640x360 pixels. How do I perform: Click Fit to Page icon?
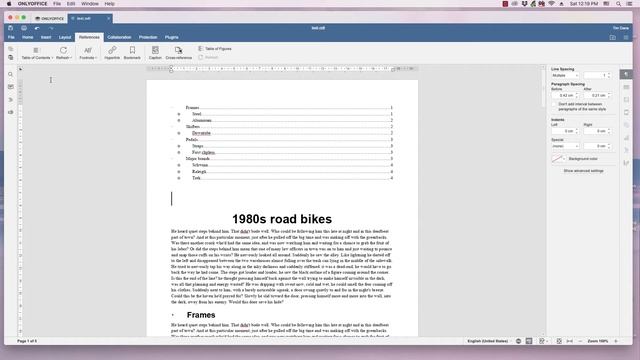tap(559, 341)
